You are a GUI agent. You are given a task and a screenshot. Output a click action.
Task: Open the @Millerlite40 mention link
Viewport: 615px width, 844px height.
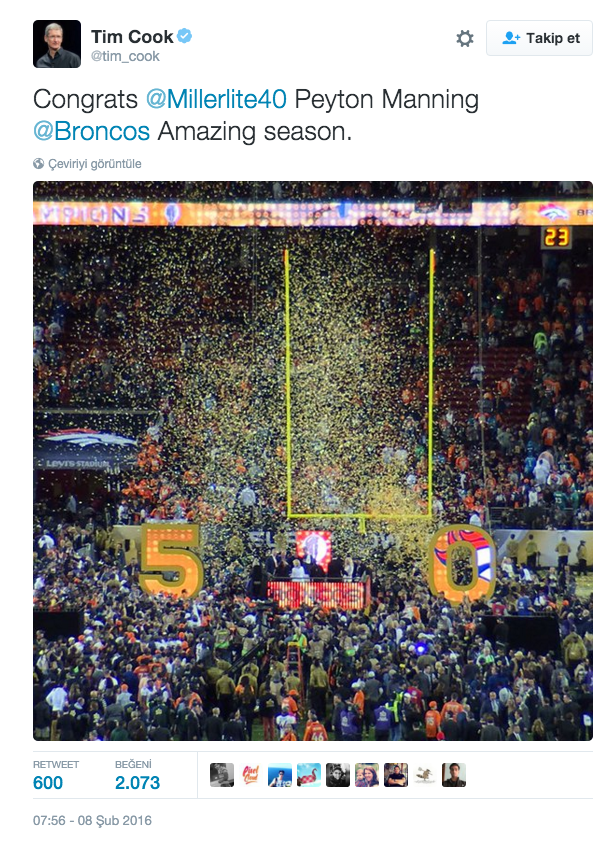[x=216, y=99]
